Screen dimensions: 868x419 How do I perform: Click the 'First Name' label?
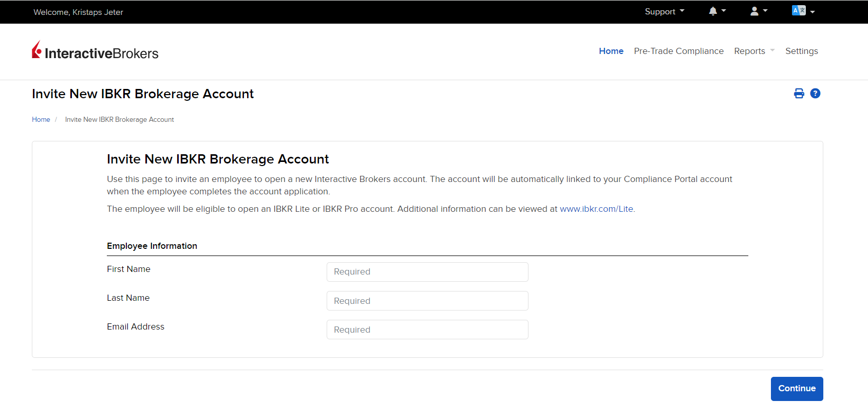click(128, 269)
